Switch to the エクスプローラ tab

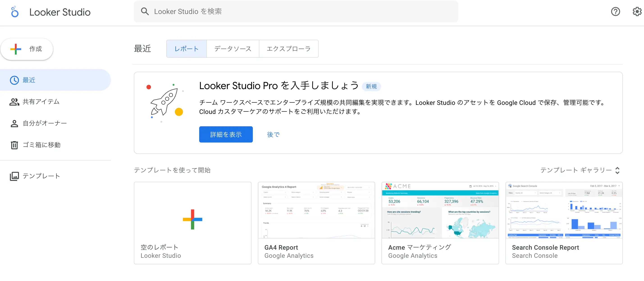(288, 49)
